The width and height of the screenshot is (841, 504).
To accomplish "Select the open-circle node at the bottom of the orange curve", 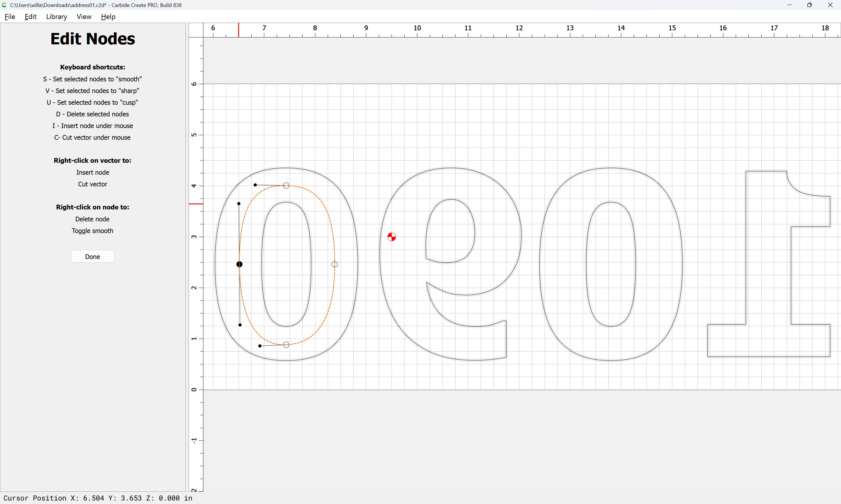I will pyautogui.click(x=286, y=345).
